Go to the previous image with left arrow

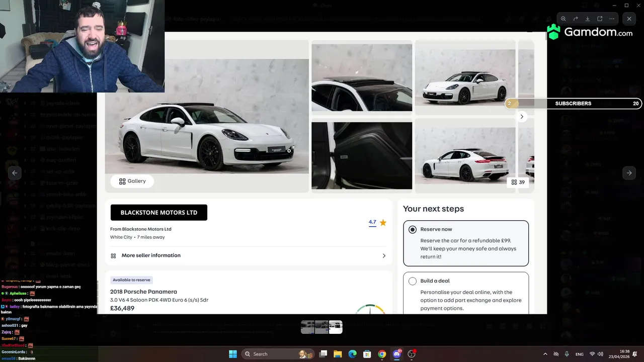click(x=15, y=172)
